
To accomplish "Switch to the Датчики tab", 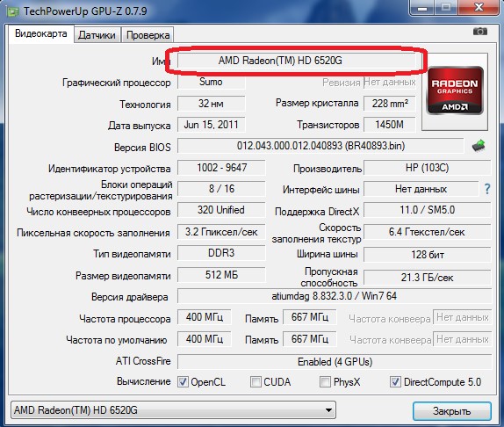I will tap(97, 35).
